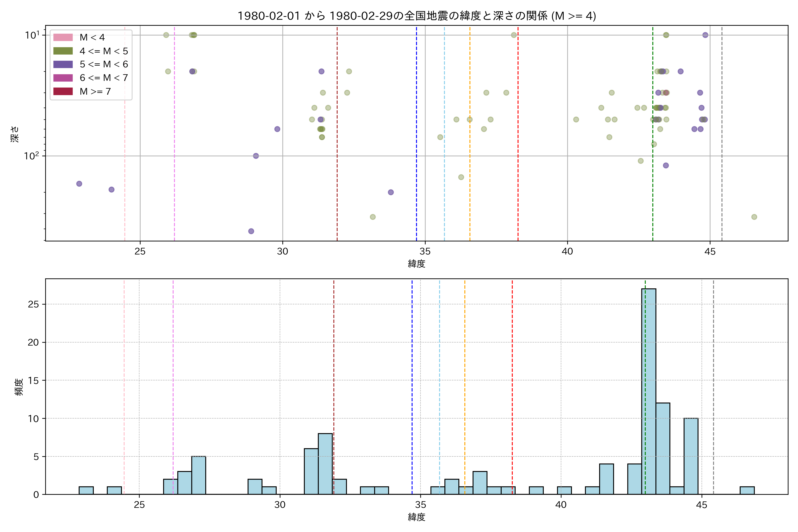798x532 pixels.
Task: Click the histogram bar with frequency 12
Action: (x=663, y=448)
